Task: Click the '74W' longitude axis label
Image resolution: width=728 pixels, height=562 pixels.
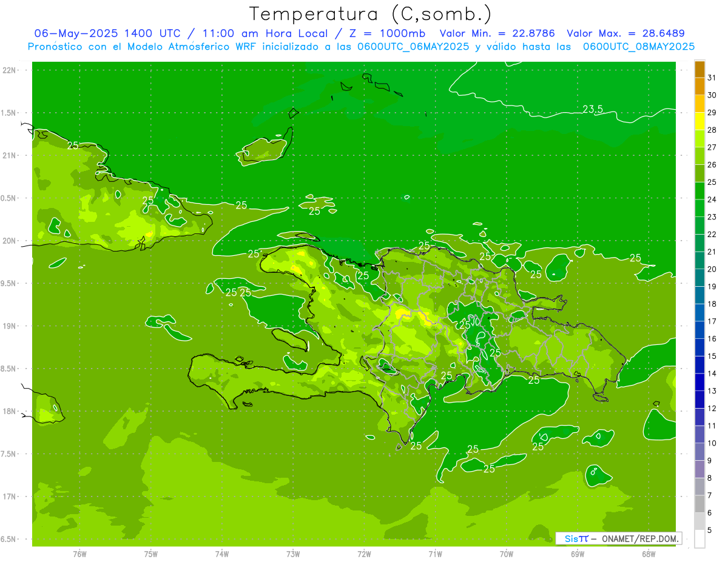Action: pyautogui.click(x=222, y=554)
